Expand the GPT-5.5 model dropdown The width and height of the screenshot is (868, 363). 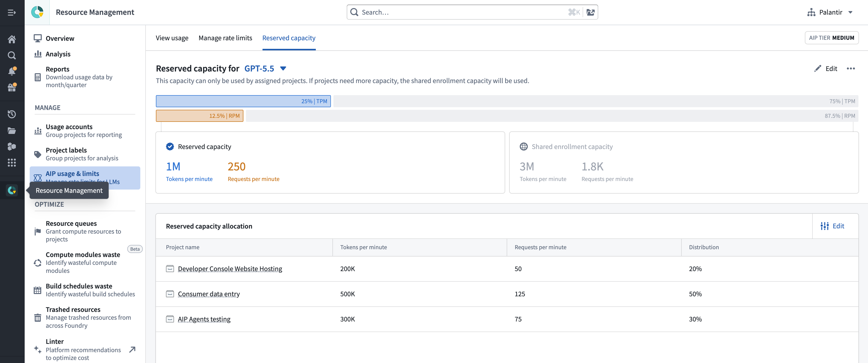[265, 68]
